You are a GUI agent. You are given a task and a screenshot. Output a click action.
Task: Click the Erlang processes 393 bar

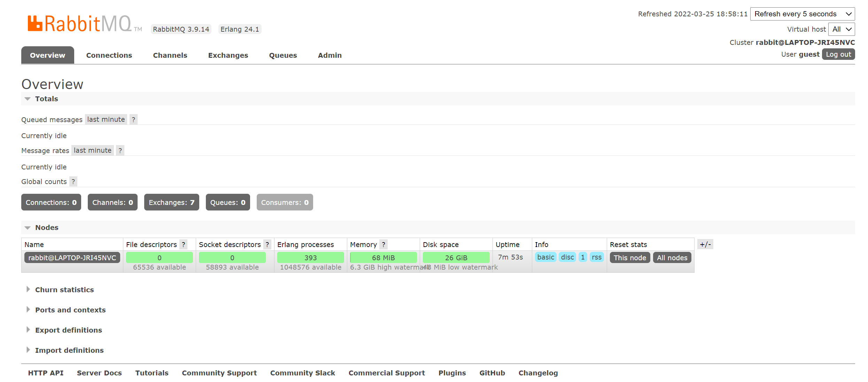(311, 257)
